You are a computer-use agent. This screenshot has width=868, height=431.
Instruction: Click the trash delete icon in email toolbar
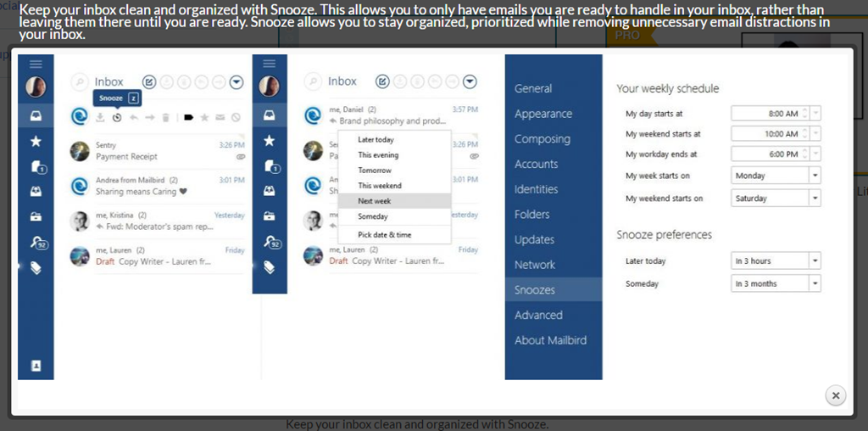click(166, 117)
